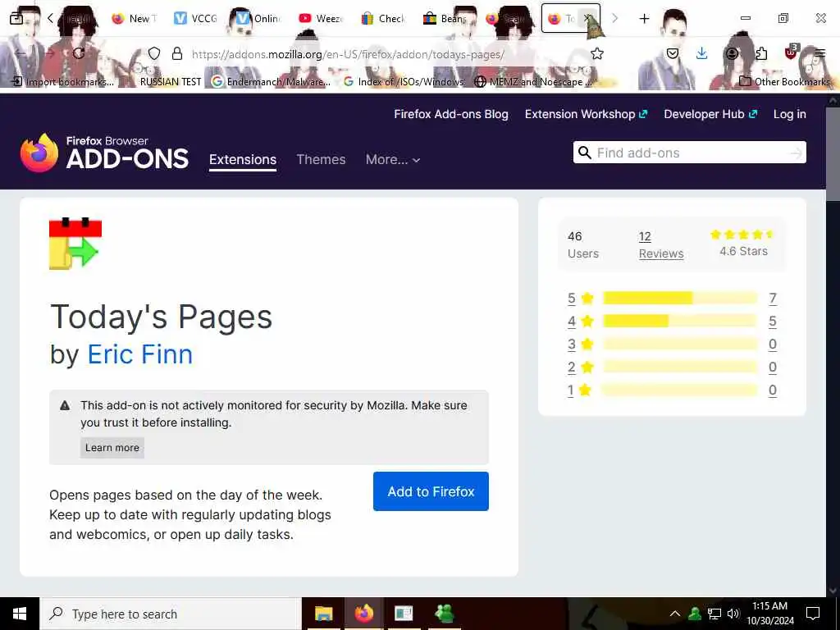
Task: Select the Themes navigation tab
Action: click(x=321, y=160)
